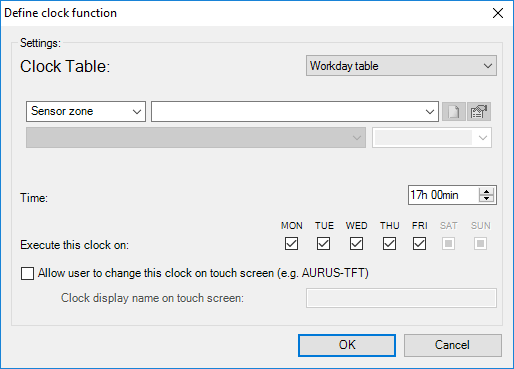Decrease time with spinner down arrow
Viewport: 514px width, 369px height.
[487, 199]
